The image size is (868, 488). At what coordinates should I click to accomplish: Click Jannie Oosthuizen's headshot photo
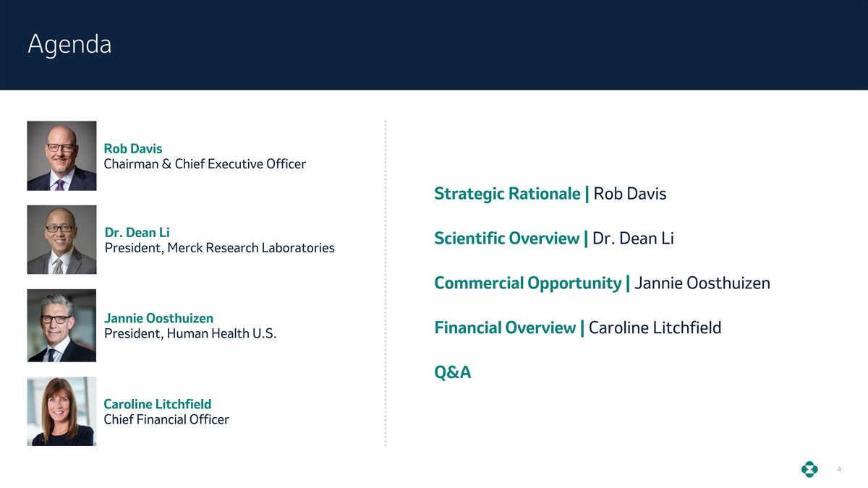pos(61,325)
